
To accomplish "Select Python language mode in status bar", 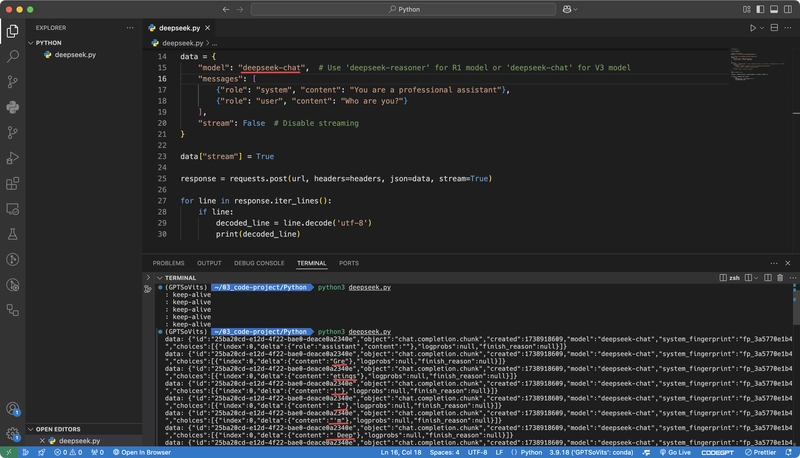I will (x=531, y=452).
